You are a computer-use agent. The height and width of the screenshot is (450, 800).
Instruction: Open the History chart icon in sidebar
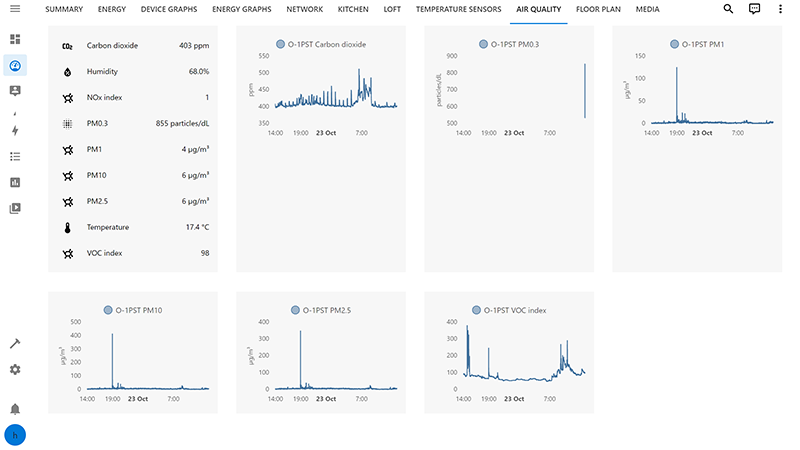15,182
